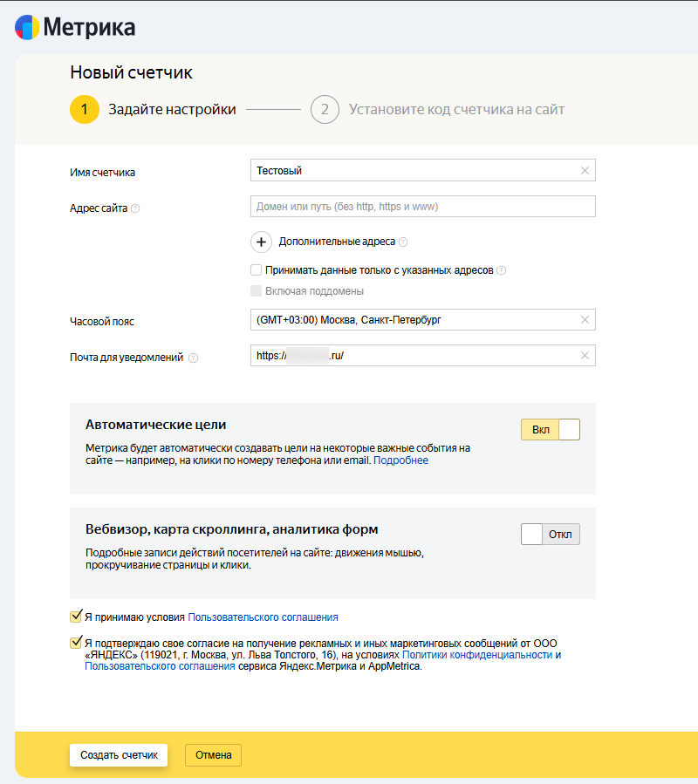Screen dimensions: 698x784
Task: Open help icon next to Принимать данные только
Action: (502, 270)
